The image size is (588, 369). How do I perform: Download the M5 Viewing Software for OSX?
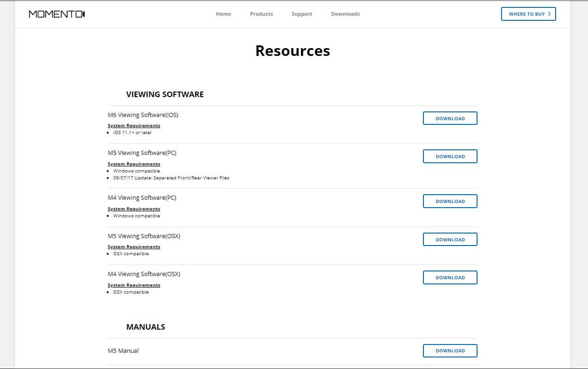coord(450,239)
